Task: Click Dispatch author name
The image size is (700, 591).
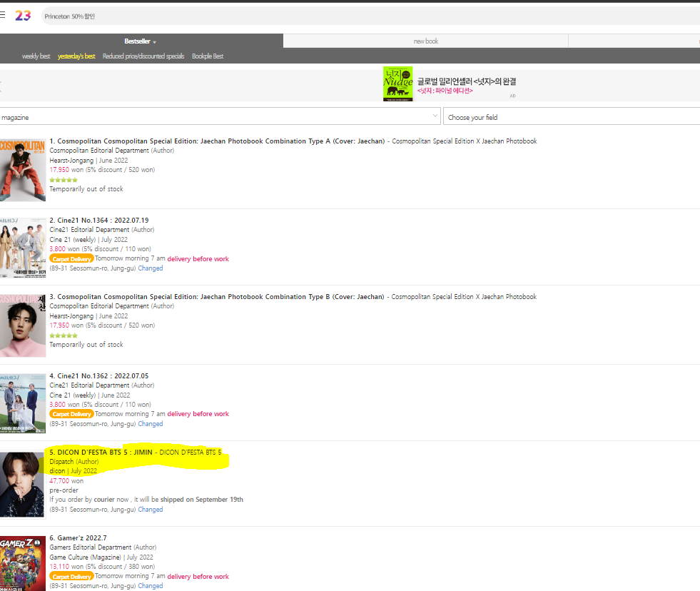Action: [x=61, y=462]
